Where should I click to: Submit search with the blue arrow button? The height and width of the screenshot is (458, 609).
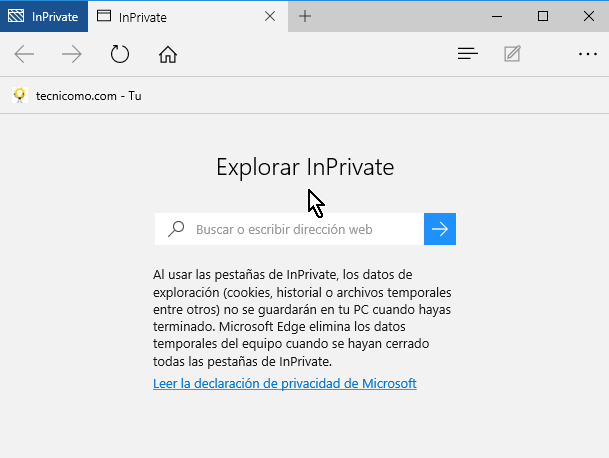pos(440,229)
